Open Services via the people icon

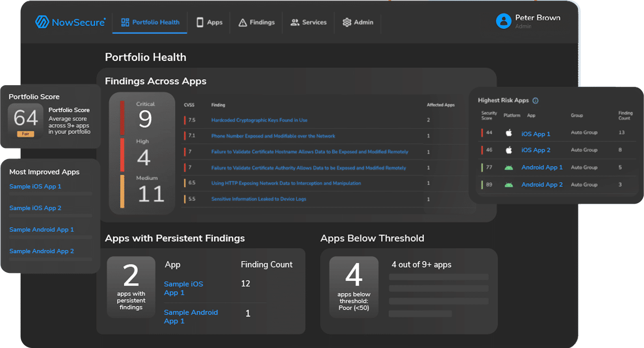click(295, 22)
